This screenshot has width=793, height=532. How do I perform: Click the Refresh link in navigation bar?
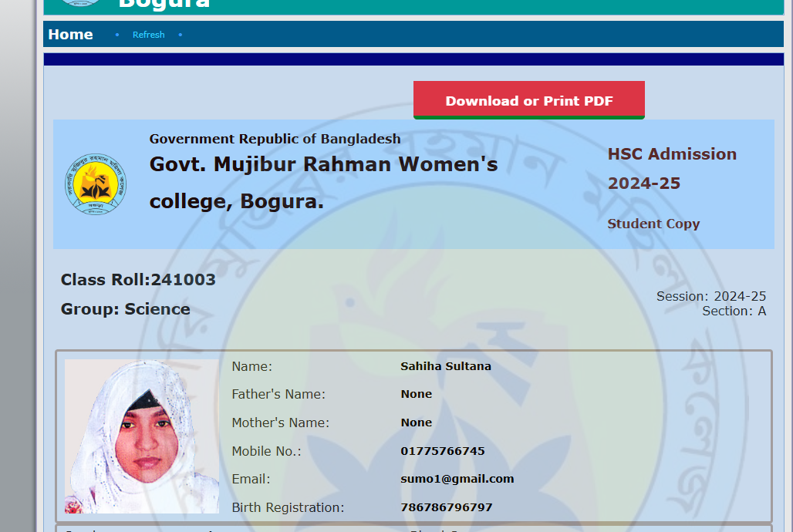[x=148, y=35]
